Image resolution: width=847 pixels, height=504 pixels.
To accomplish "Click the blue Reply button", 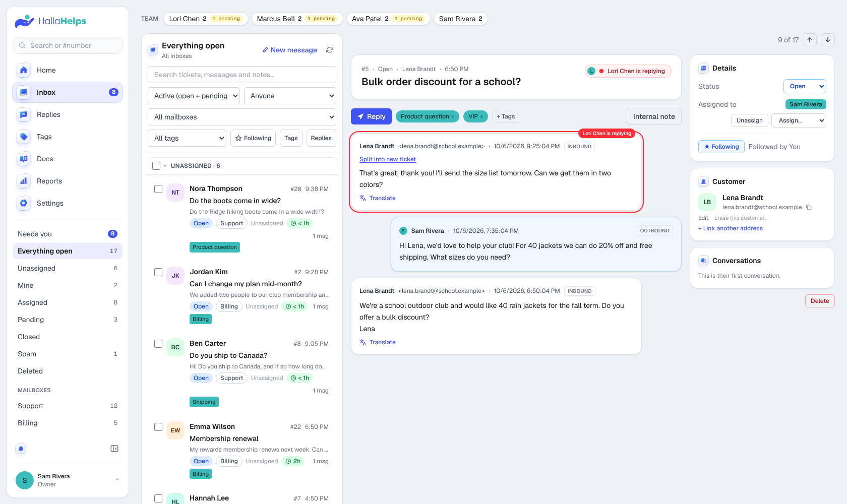I will (x=371, y=116).
